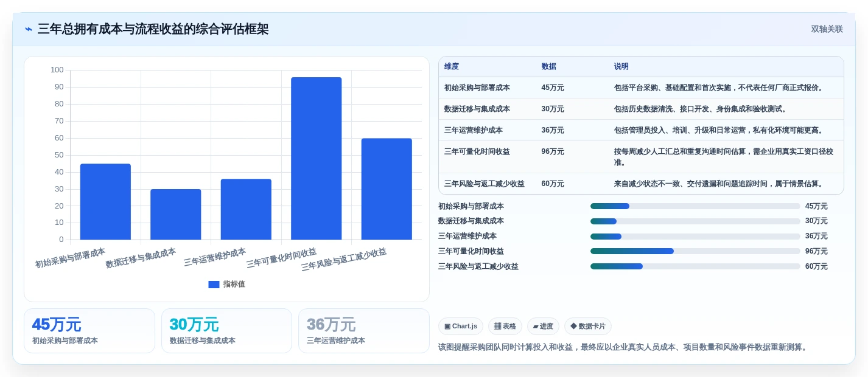Click the 指标值 legend label

tap(234, 284)
